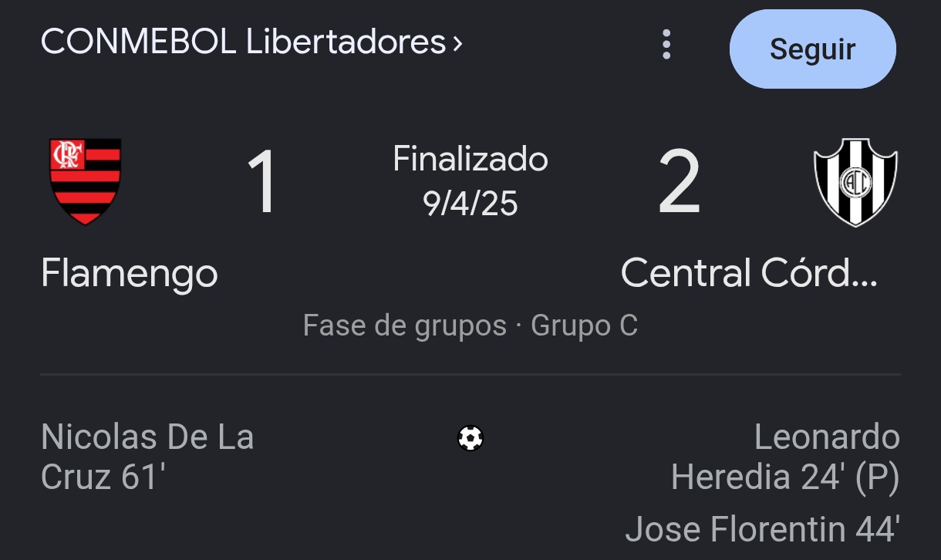Image resolution: width=941 pixels, height=560 pixels.
Task: Click the soccer ball goals icon
Action: coord(470,438)
